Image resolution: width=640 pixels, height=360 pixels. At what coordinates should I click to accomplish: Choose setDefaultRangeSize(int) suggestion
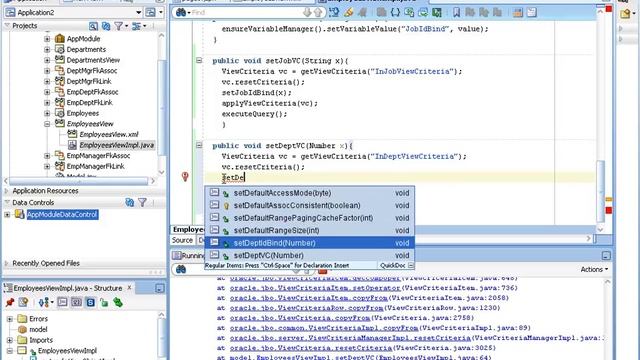tap(309, 231)
